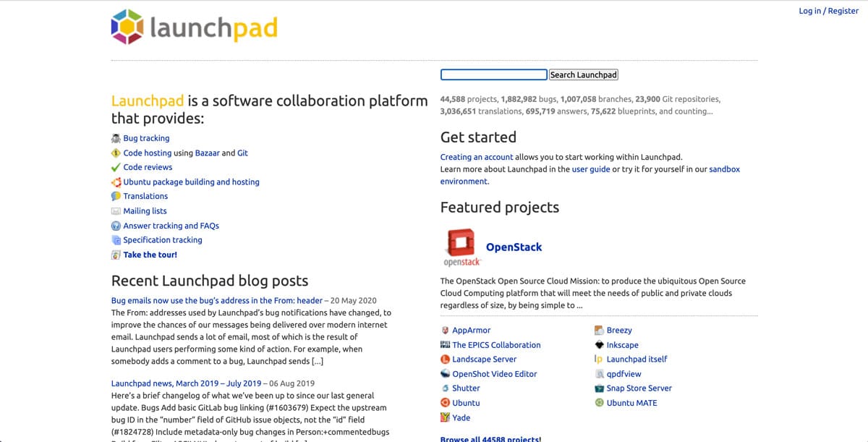
Task: Click the Ubuntu MATE icon
Action: click(x=599, y=403)
